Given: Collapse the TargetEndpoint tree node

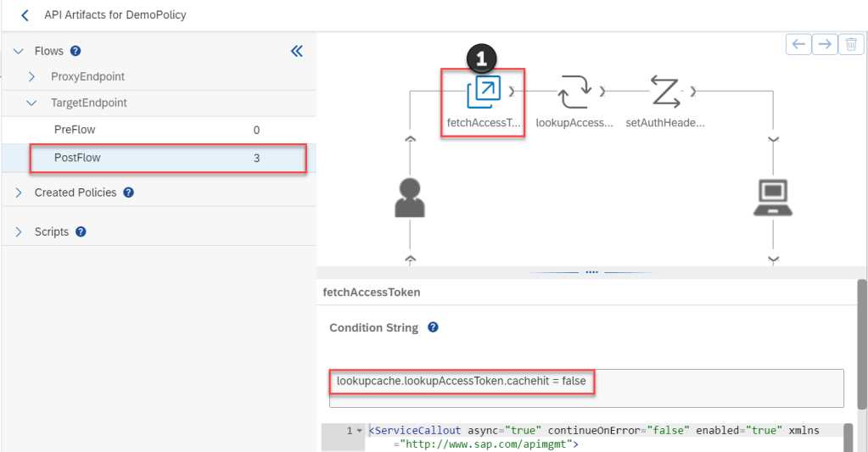Looking at the screenshot, I should [32, 103].
